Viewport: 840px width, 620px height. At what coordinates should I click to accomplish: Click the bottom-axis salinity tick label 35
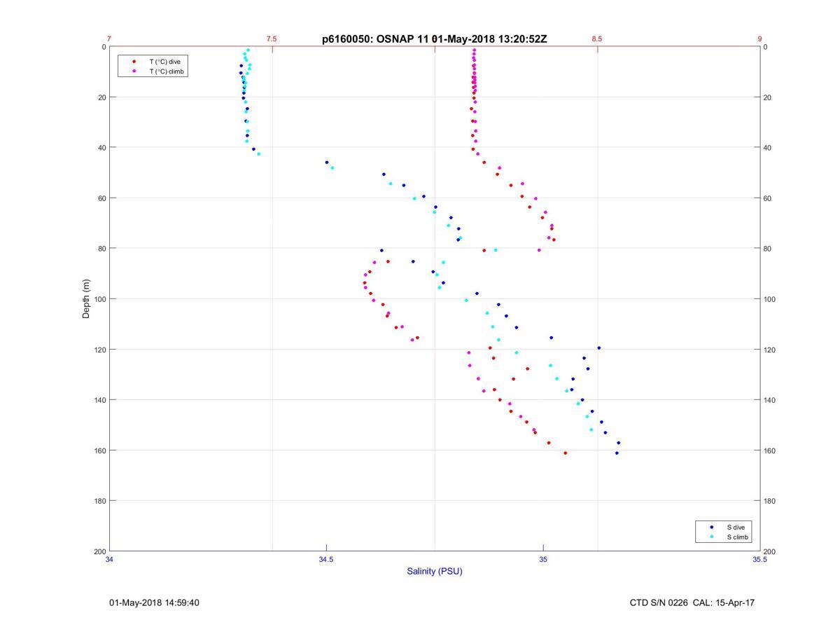point(543,559)
